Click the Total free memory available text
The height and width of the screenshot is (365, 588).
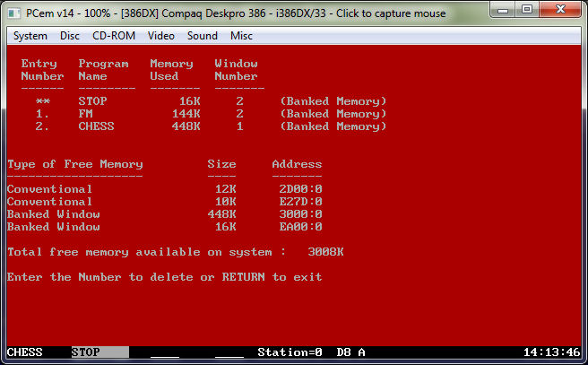point(147,252)
